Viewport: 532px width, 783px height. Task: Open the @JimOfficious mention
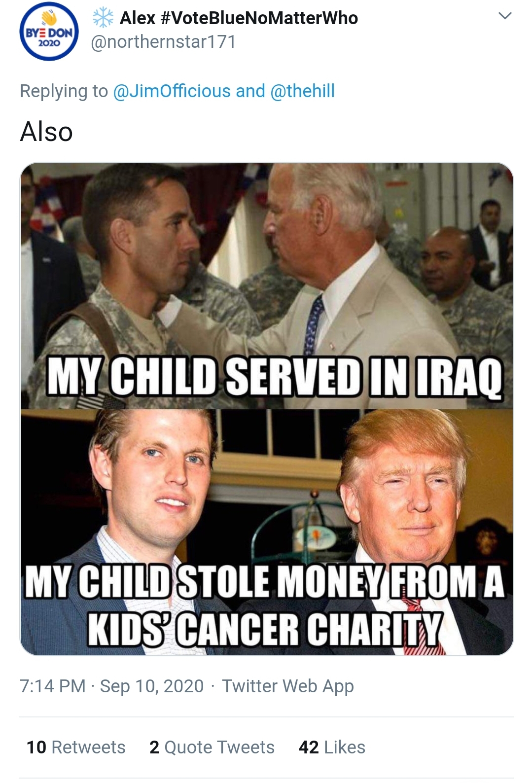(172, 91)
